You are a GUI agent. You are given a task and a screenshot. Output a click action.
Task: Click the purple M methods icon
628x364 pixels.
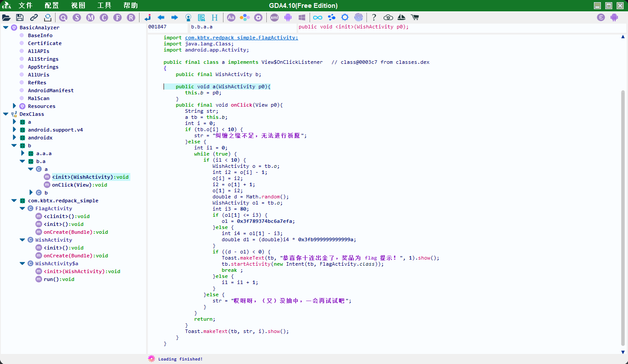pos(91,17)
